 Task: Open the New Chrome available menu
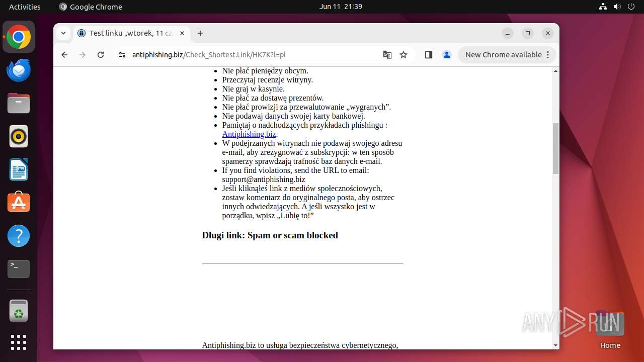point(507,55)
